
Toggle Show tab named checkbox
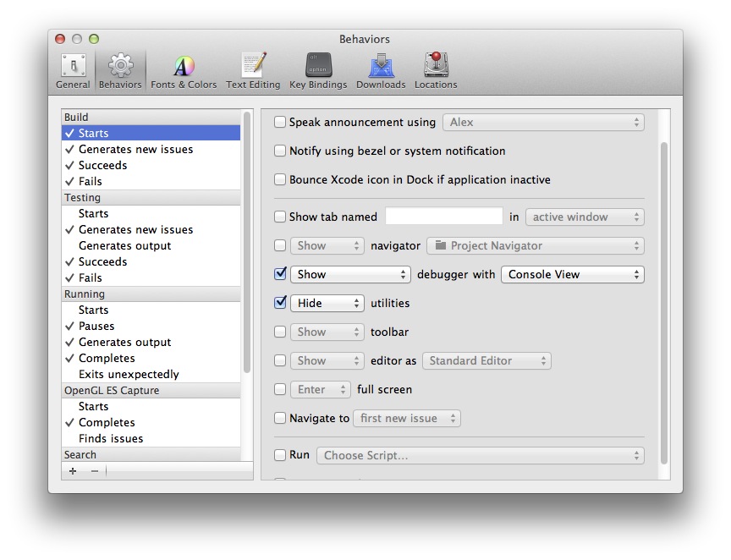(x=280, y=217)
